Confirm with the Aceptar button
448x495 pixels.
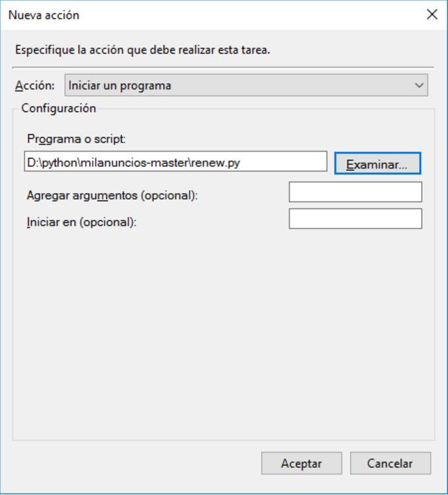pyautogui.click(x=302, y=463)
